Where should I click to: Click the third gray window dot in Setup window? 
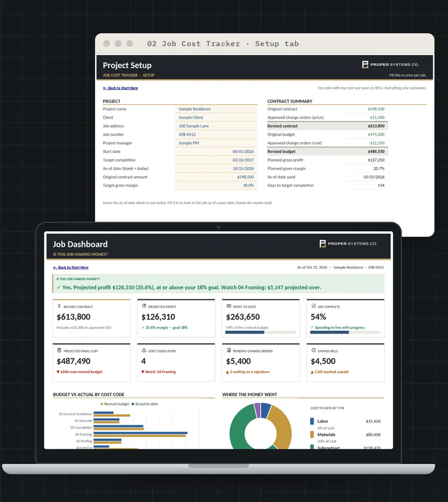129,44
